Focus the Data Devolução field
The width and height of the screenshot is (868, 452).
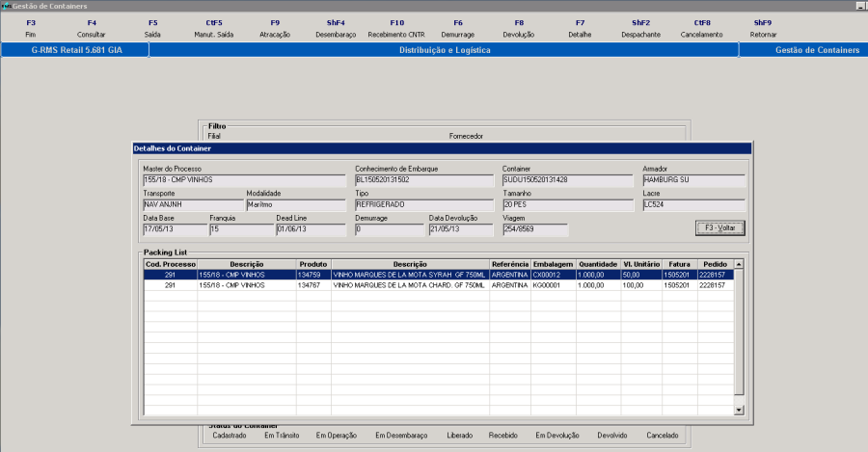pyautogui.click(x=461, y=229)
